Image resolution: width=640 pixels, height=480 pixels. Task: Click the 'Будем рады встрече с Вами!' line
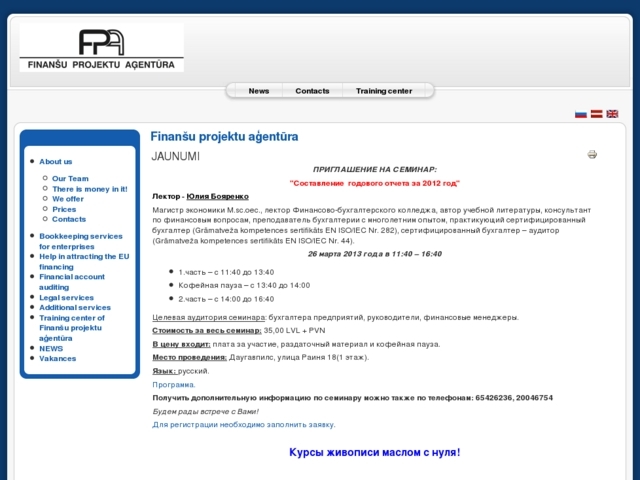pyautogui.click(x=205, y=411)
